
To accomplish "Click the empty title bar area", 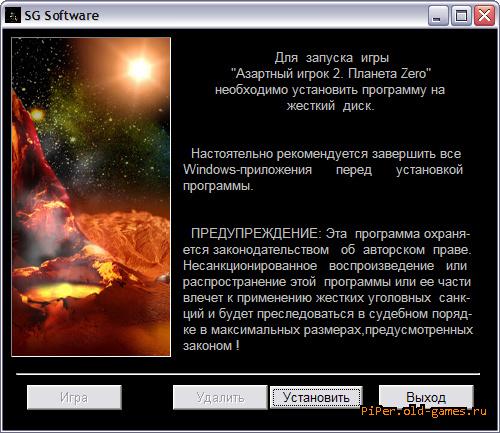I will (263, 16).
